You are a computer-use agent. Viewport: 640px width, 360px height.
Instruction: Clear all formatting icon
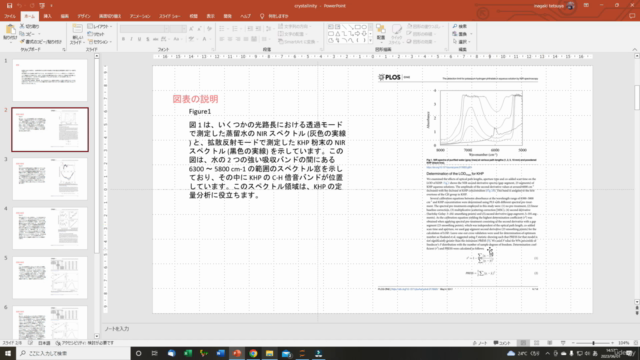pyautogui.click(x=209, y=29)
